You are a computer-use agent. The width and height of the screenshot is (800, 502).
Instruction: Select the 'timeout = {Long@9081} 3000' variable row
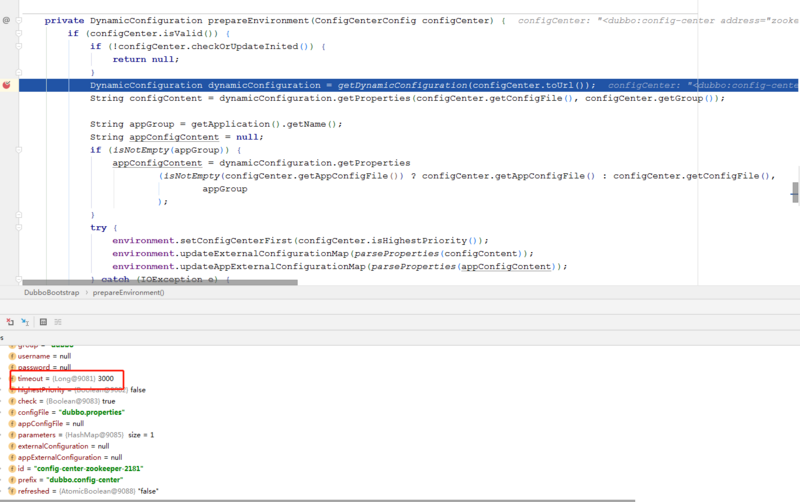click(66, 379)
